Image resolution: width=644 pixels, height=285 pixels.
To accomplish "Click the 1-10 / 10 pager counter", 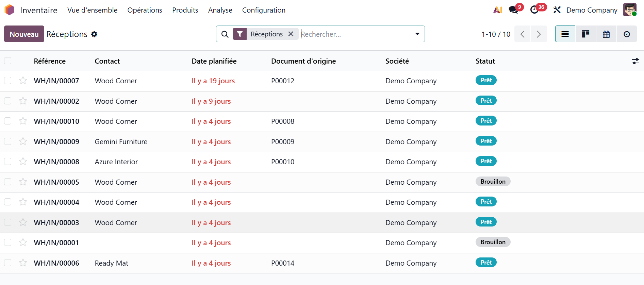I will tap(496, 34).
